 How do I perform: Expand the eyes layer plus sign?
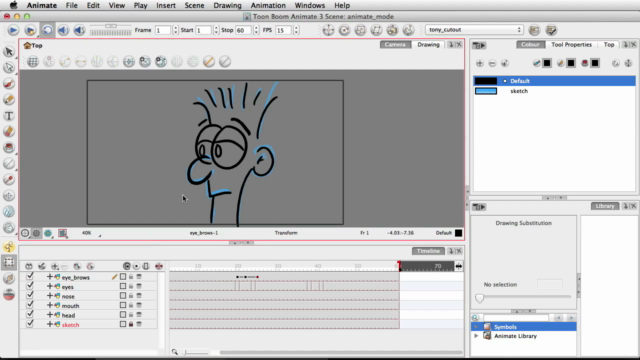tap(49, 286)
